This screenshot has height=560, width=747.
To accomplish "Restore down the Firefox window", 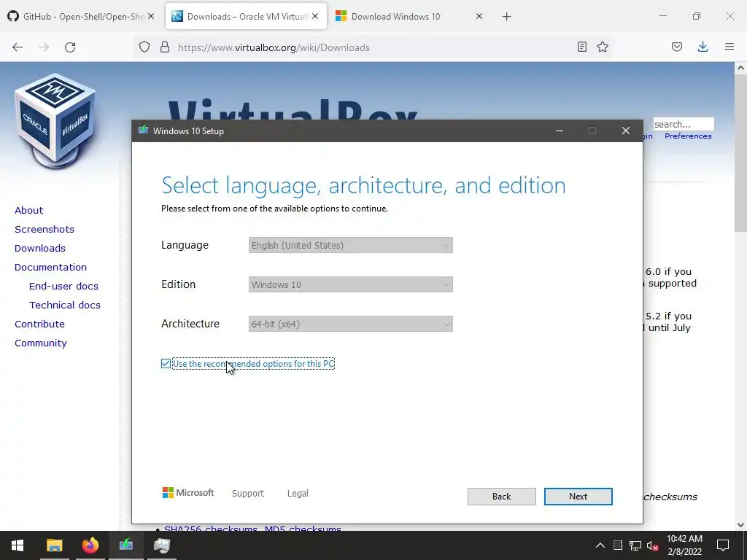I will pos(697,16).
